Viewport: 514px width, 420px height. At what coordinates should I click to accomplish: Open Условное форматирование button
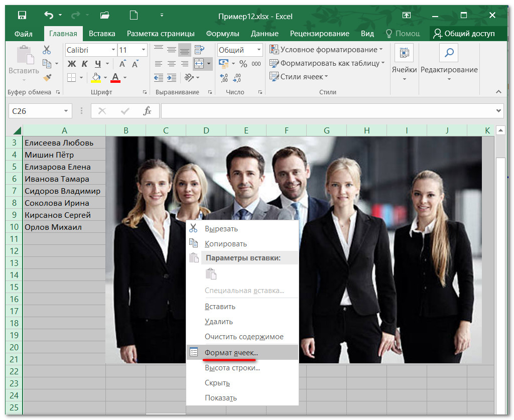[326, 50]
